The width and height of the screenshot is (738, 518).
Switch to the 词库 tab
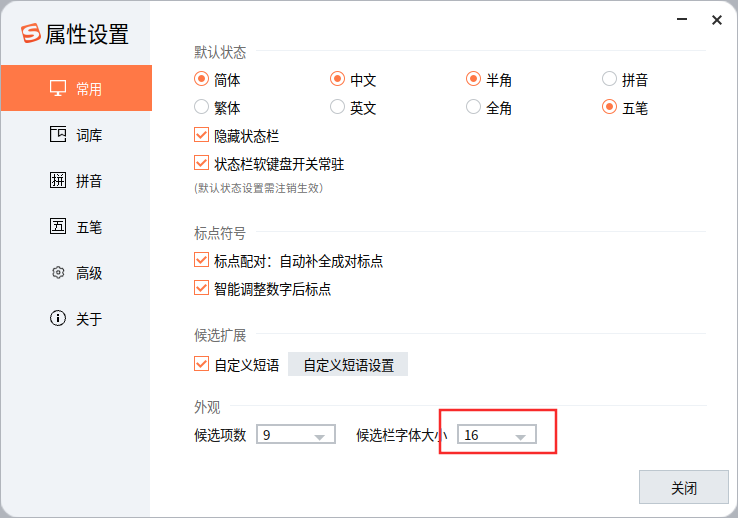(x=76, y=135)
